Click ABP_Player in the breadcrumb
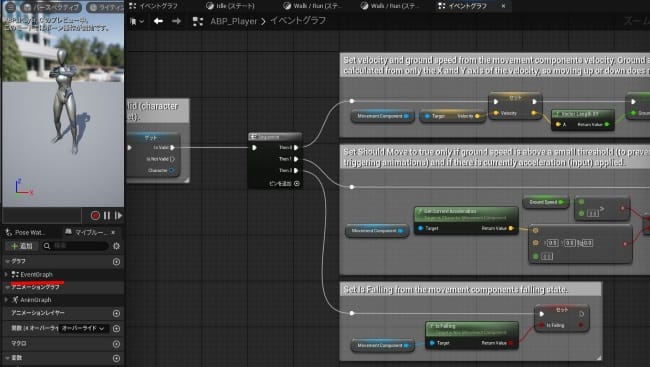 click(x=234, y=21)
